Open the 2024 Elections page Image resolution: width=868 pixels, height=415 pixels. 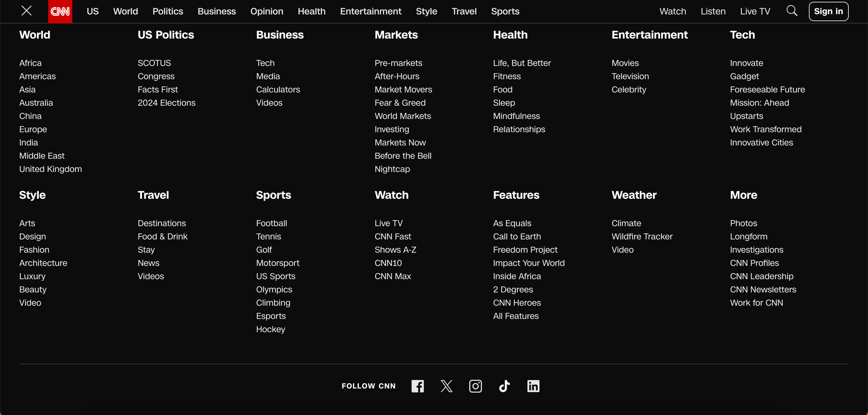(166, 103)
